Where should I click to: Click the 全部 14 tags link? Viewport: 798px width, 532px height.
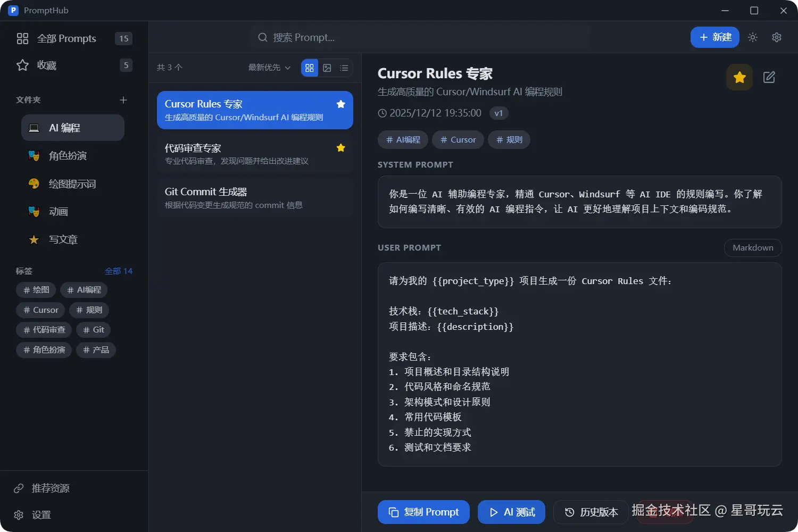coord(118,271)
